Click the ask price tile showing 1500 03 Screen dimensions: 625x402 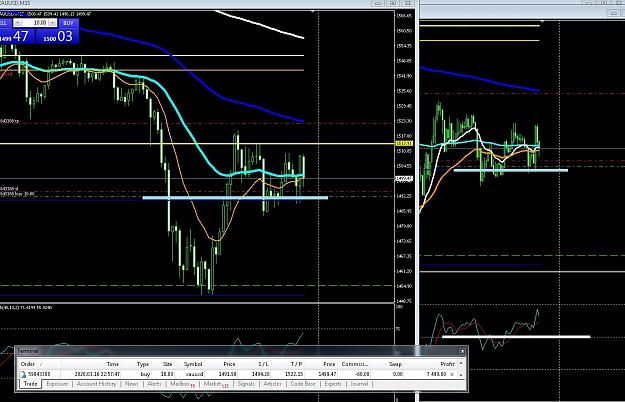[x=57, y=36]
